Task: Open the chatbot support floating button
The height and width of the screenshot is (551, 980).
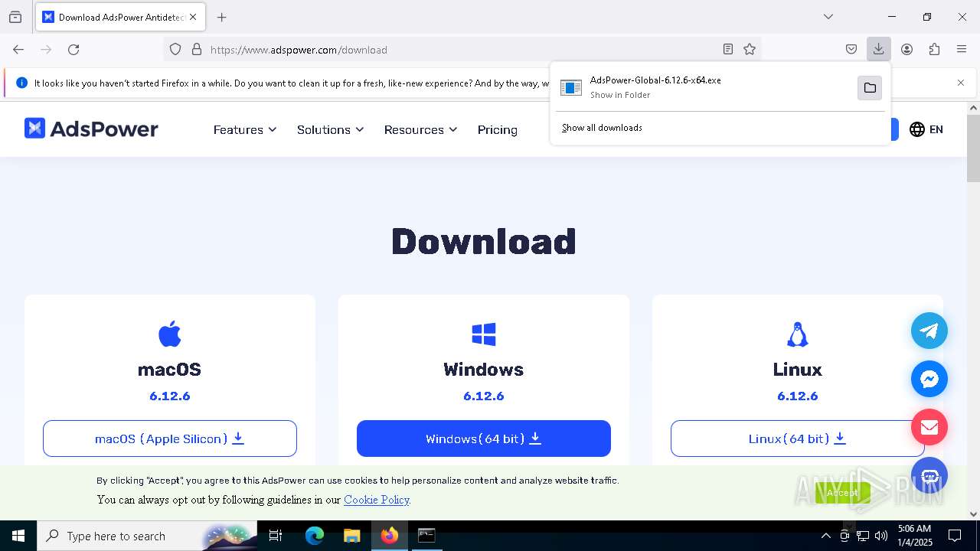Action: [929, 475]
